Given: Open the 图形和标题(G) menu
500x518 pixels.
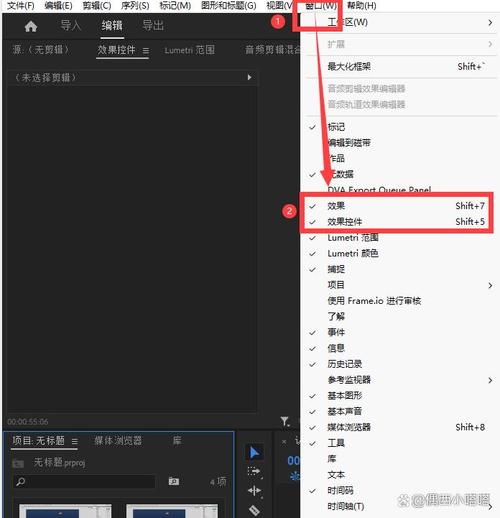Looking at the screenshot, I should click(229, 6).
